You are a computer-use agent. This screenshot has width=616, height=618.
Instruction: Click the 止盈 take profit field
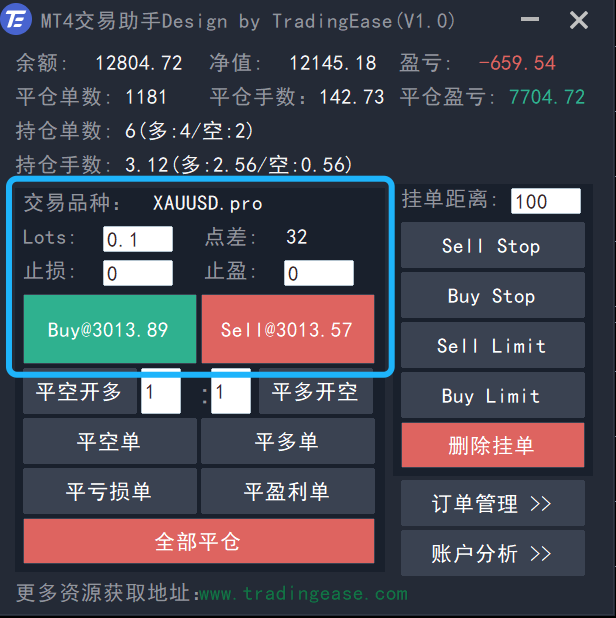[x=318, y=273]
